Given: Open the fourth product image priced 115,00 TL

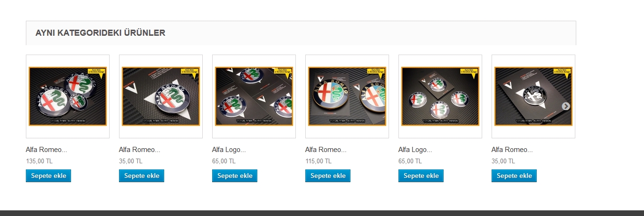Looking at the screenshot, I should tap(347, 96).
